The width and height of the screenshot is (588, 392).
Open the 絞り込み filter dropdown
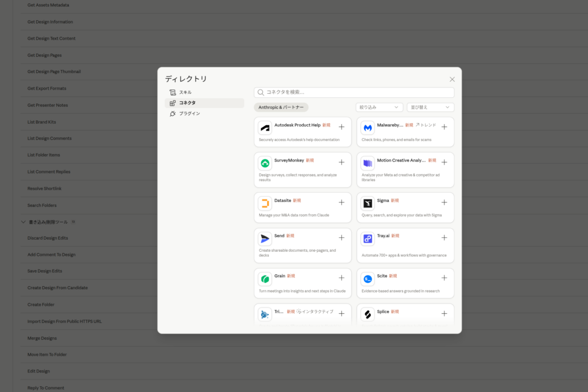coord(379,107)
